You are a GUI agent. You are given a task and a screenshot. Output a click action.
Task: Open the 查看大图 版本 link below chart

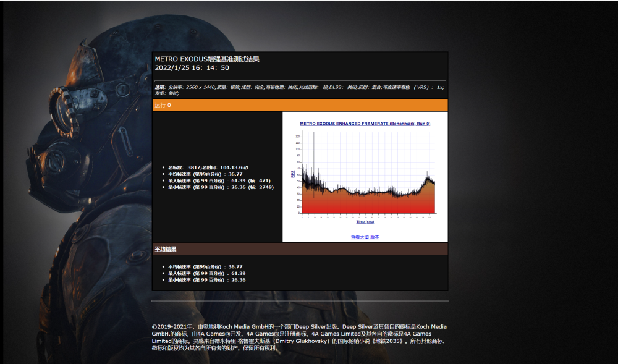(x=365, y=237)
